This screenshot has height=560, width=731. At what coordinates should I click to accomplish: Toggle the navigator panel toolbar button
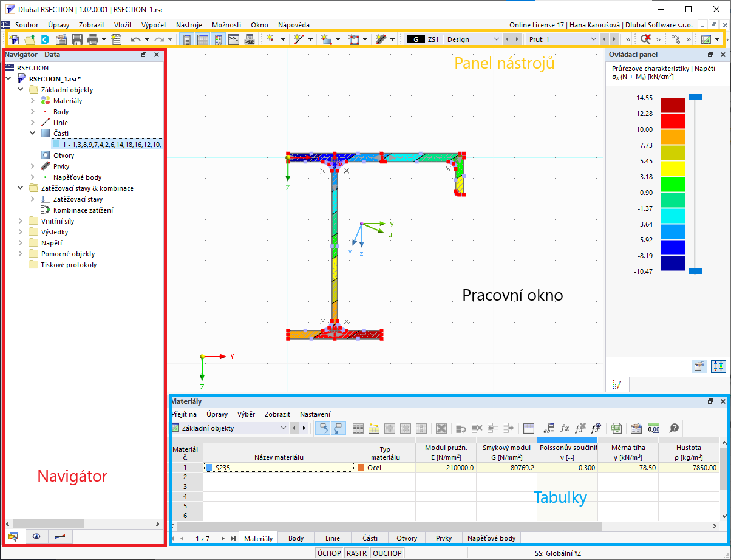coord(187,39)
